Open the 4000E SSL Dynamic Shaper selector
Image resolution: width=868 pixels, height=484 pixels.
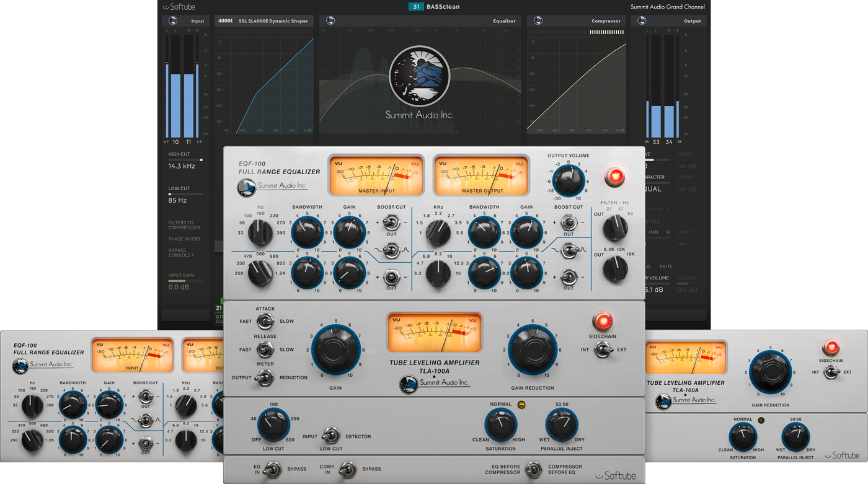[x=263, y=20]
